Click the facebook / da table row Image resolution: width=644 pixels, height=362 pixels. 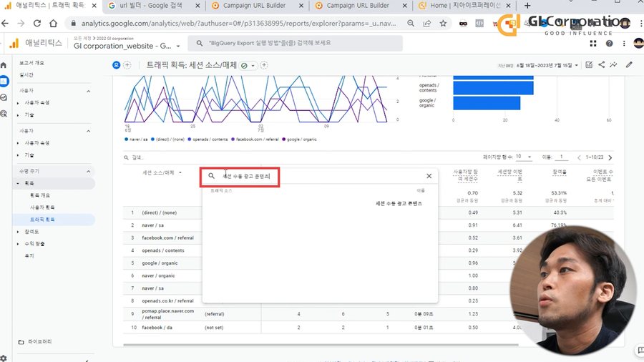(157, 328)
